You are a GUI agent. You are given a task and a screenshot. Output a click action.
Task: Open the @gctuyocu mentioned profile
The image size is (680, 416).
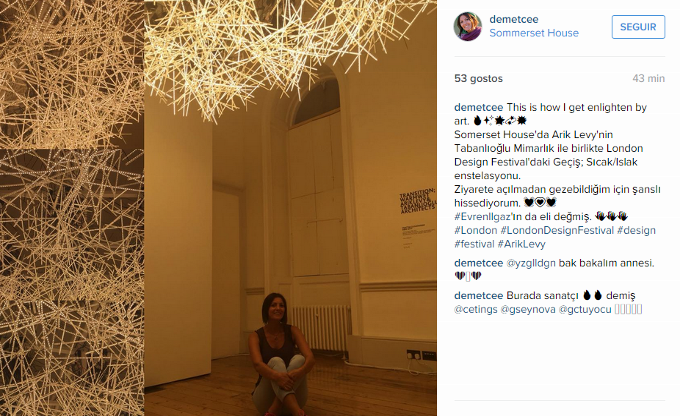coord(585,310)
